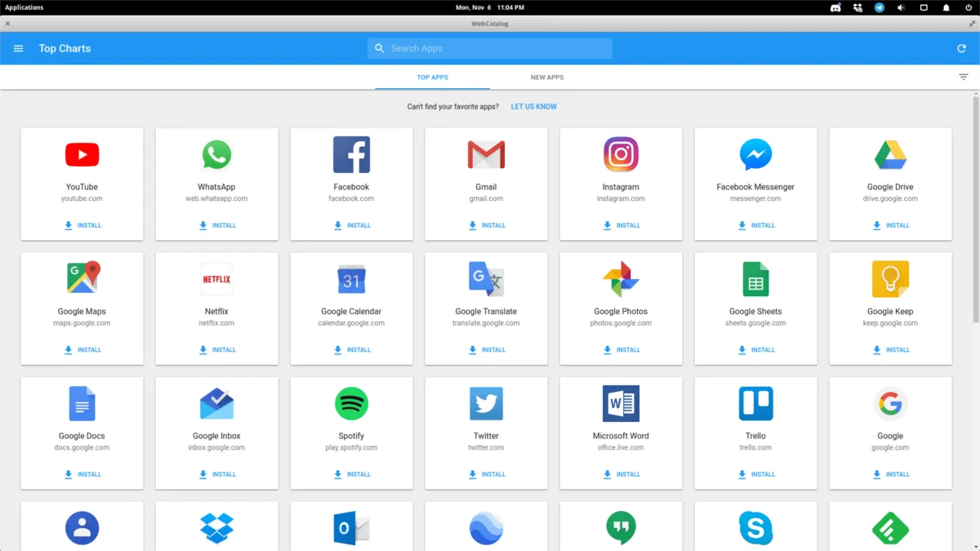
Task: Click the Google Sheets card title
Action: tap(755, 312)
